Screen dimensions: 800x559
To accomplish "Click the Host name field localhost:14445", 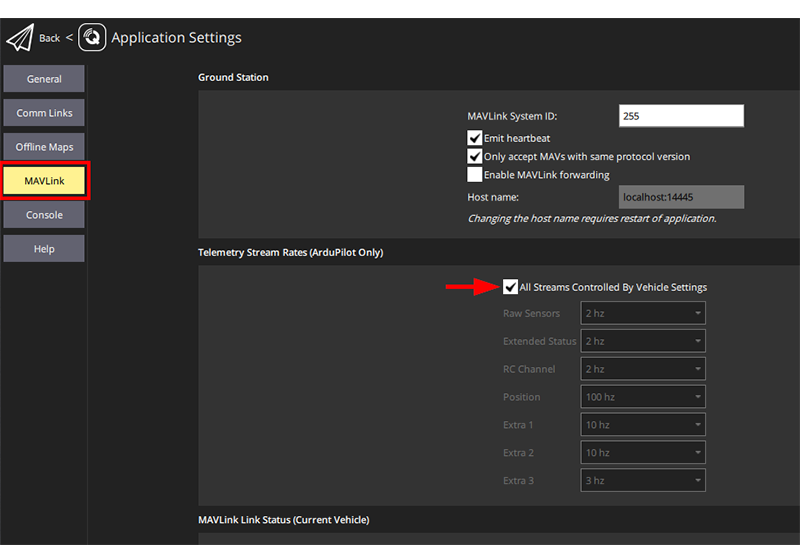I will pyautogui.click(x=681, y=197).
